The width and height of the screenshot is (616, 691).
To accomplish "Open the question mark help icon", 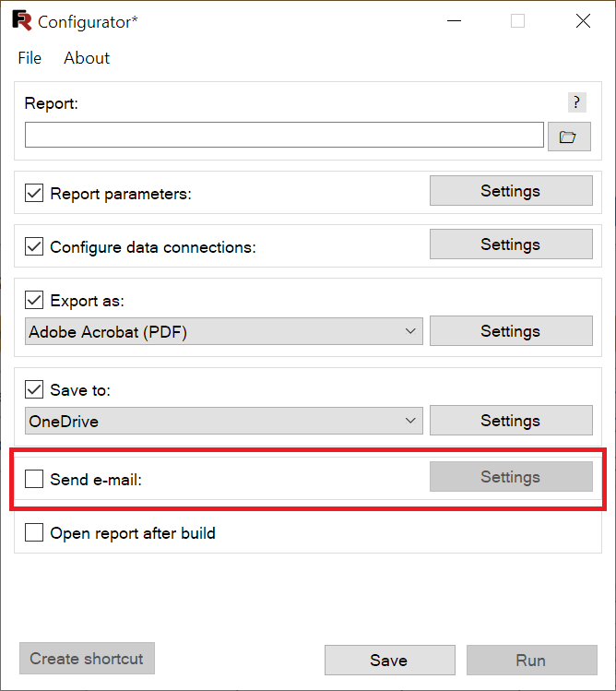I will (576, 102).
